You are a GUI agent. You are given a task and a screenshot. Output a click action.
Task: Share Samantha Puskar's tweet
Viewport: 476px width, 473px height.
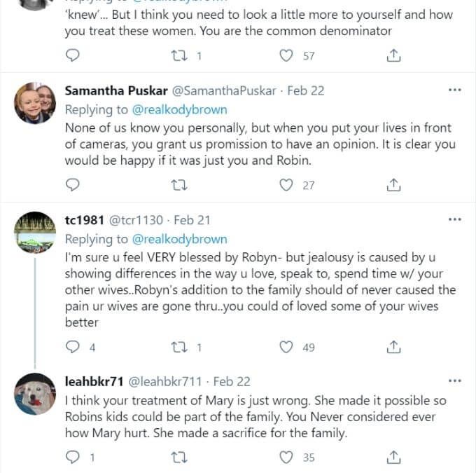[x=393, y=184]
